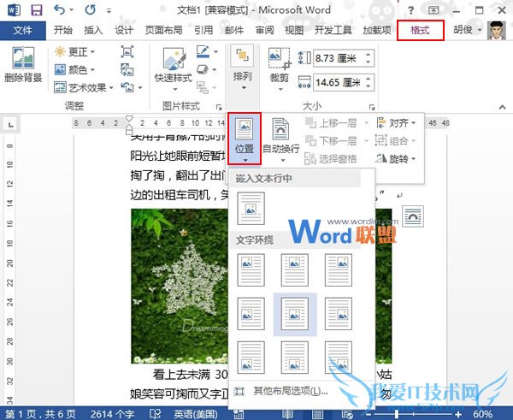513x420 pixels.
Task: Open the Customize Quick Access Toolbar dropdown
Action: [x=109, y=11]
